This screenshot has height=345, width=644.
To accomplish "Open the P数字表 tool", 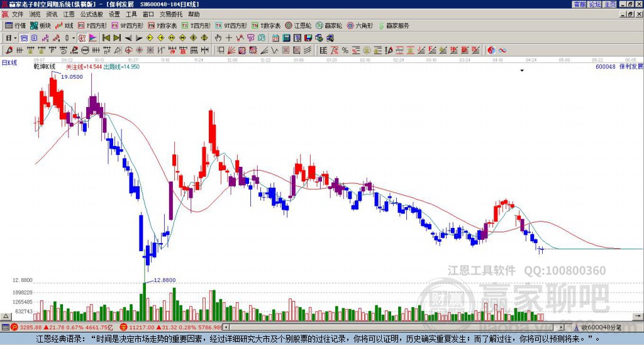I will pos(162,25).
